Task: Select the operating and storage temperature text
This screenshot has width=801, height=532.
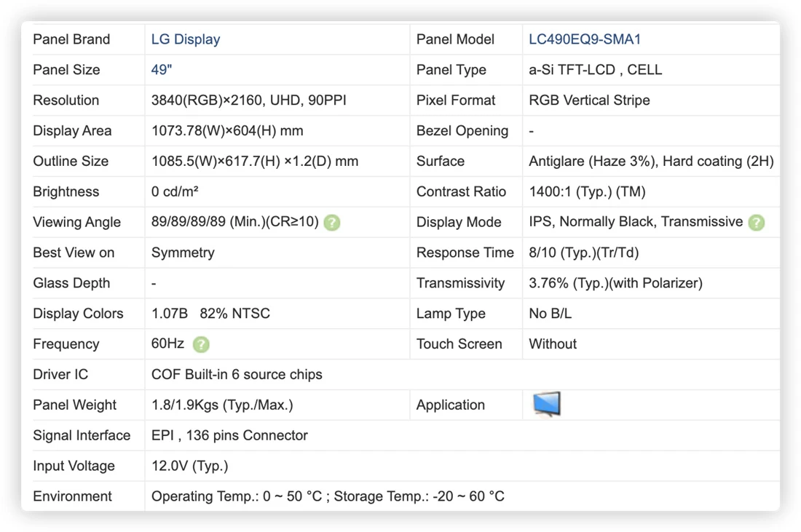Action: [x=328, y=496]
